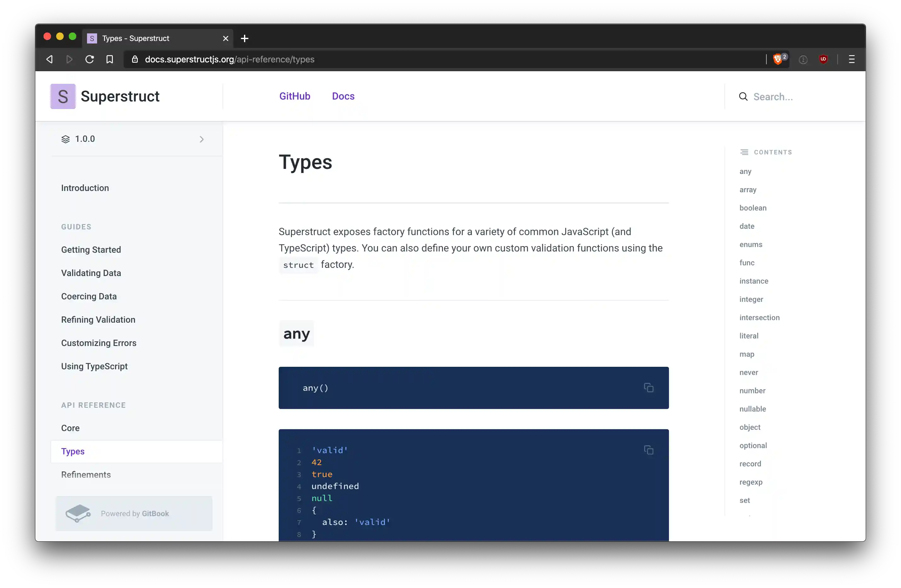Open the search magnifier icon
This screenshot has width=901, height=588.
pyautogui.click(x=743, y=96)
